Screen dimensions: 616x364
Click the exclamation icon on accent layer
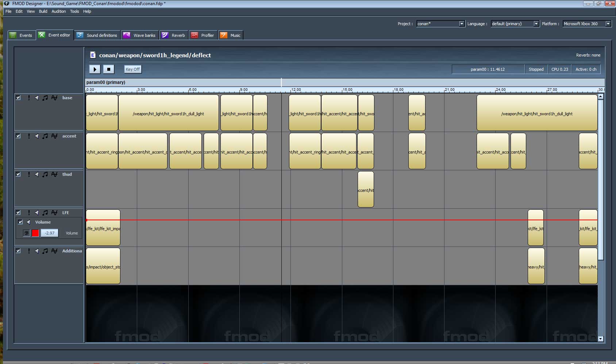click(29, 136)
